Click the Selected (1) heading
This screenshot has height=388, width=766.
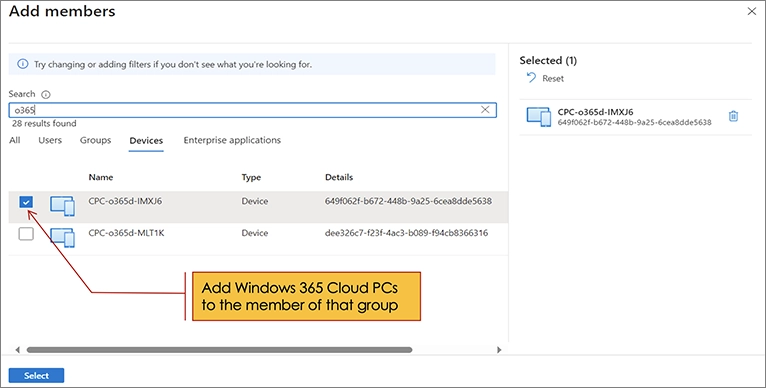pos(548,61)
